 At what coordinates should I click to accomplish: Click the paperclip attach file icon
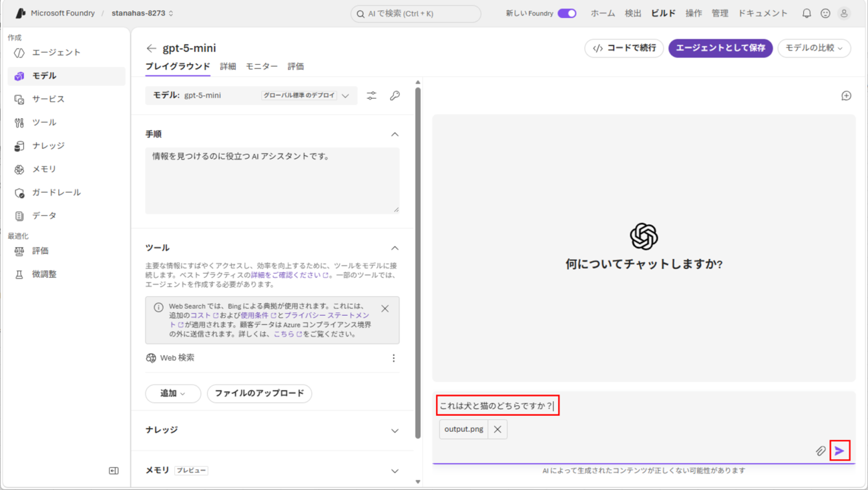(x=821, y=451)
